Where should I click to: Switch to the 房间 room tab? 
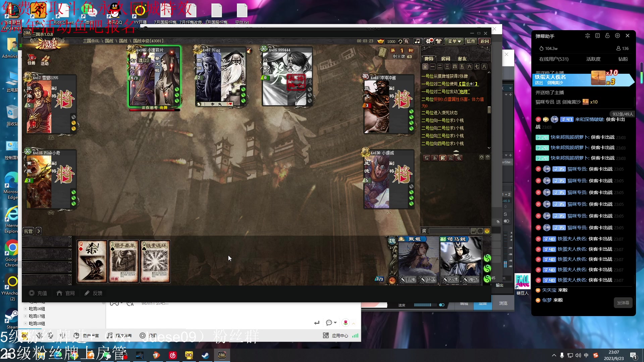click(x=445, y=59)
